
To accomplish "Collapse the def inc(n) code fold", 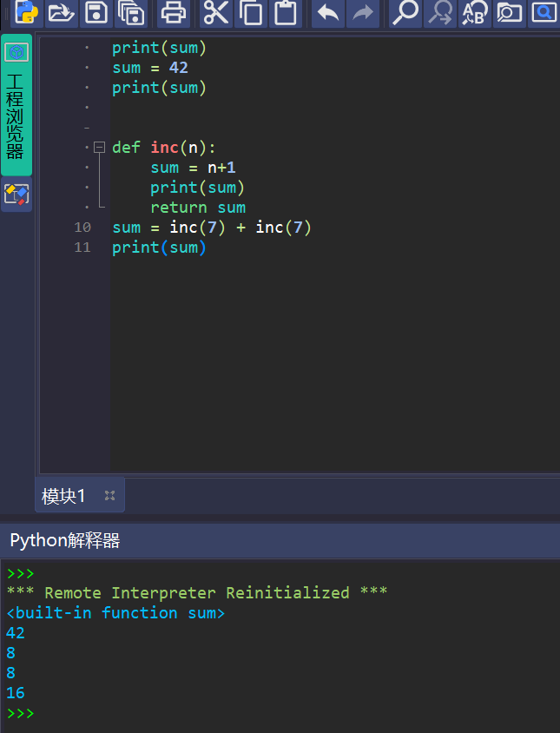I will tap(99, 148).
